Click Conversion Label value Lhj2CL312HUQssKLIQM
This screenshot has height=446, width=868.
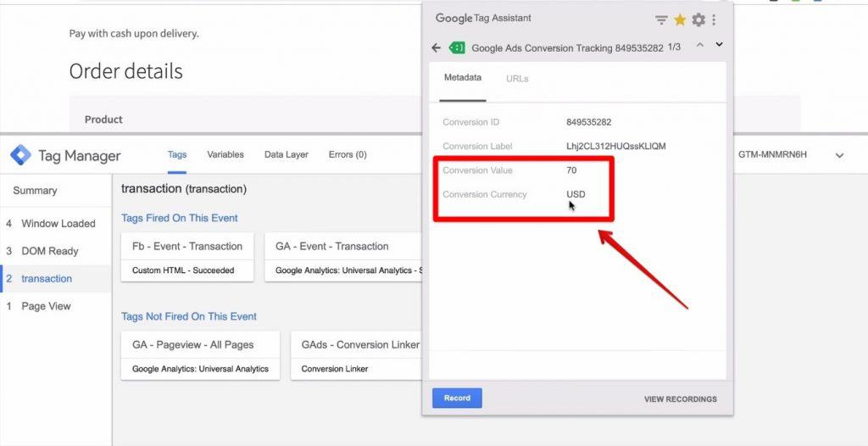pyautogui.click(x=616, y=147)
